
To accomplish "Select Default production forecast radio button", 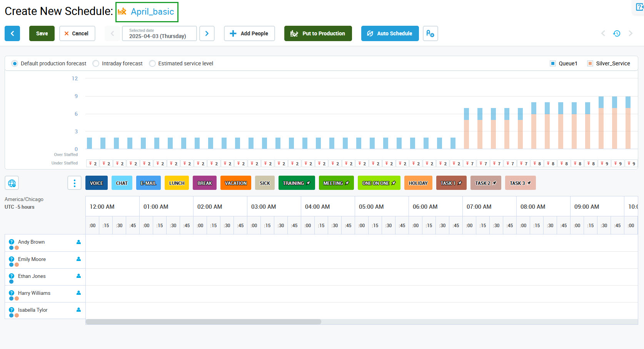I will coord(15,63).
